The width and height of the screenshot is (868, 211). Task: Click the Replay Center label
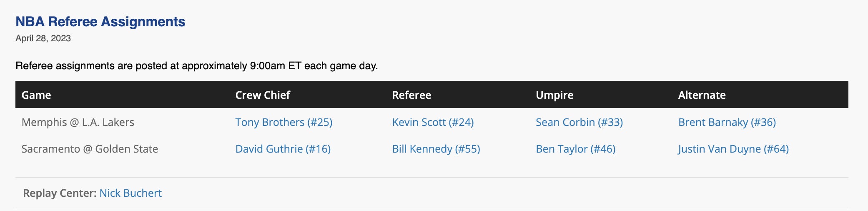pyautogui.click(x=60, y=193)
